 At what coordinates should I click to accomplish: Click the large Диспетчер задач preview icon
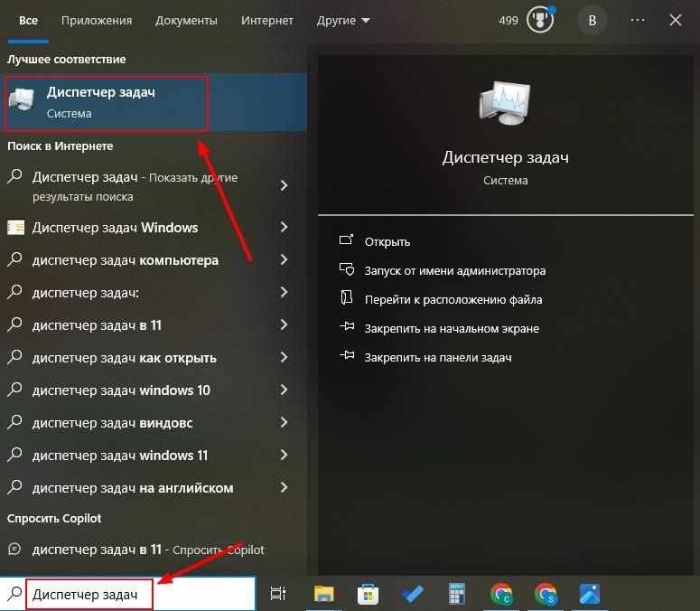point(505,103)
